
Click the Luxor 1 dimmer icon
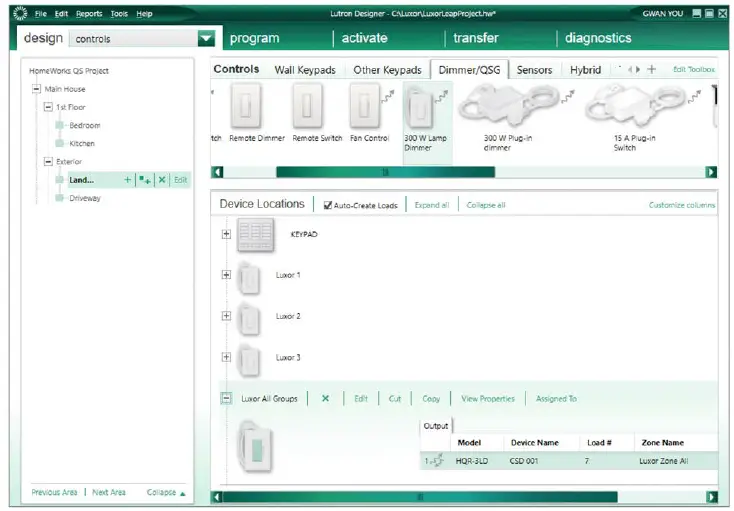(x=249, y=278)
